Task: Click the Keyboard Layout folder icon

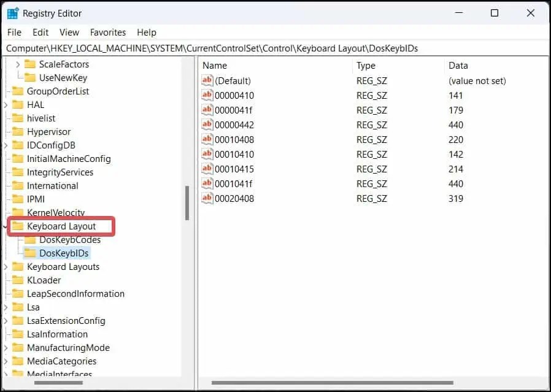Action: (18, 226)
